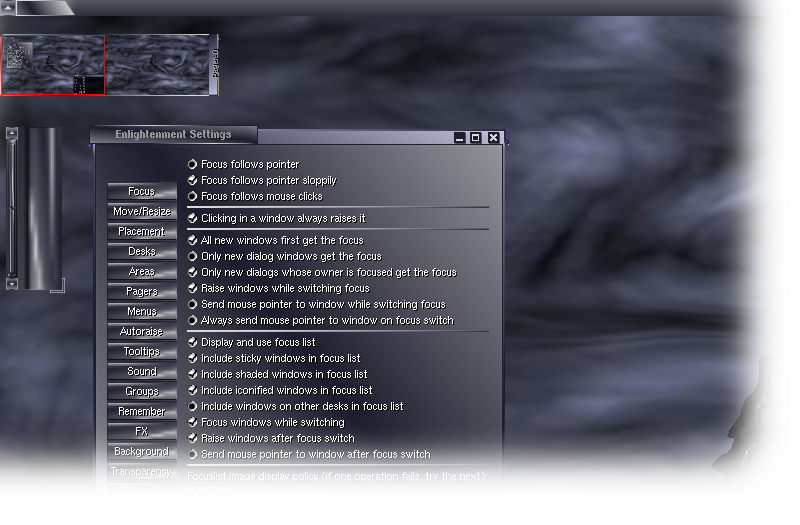Toggle Clicking in a window always raises it
The height and width of the screenshot is (525, 800).
click(192, 218)
